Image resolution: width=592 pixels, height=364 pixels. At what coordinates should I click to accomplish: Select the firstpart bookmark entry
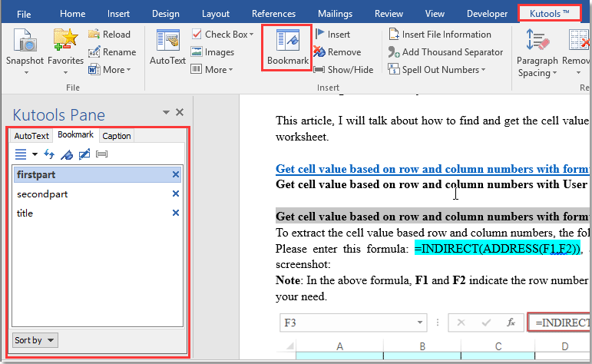click(x=97, y=174)
